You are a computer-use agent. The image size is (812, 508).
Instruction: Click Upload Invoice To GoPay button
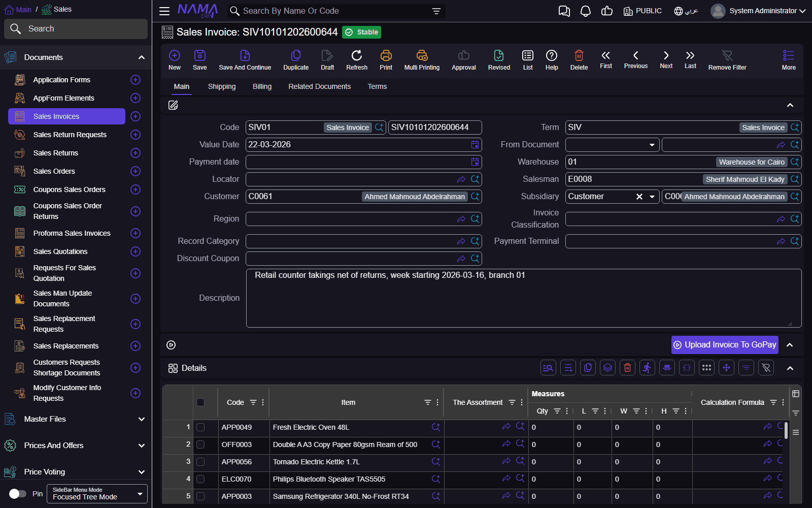pyautogui.click(x=725, y=345)
